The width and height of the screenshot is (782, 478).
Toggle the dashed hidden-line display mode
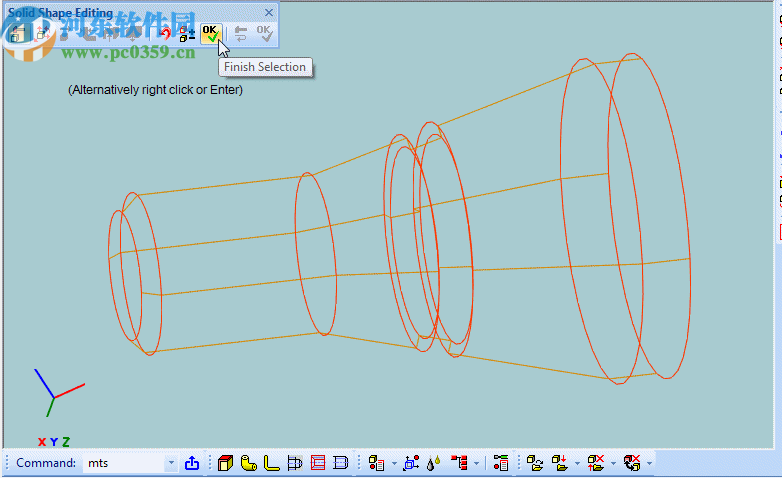(341, 463)
